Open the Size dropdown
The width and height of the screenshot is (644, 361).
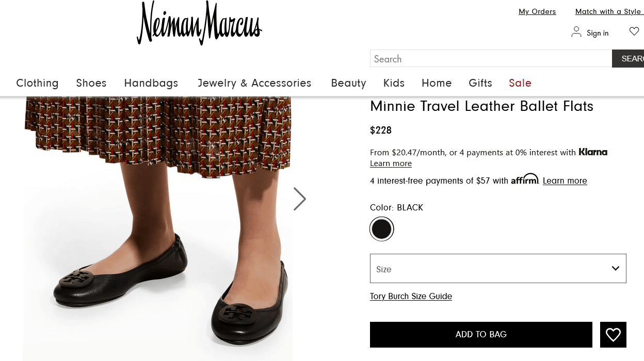tap(497, 269)
